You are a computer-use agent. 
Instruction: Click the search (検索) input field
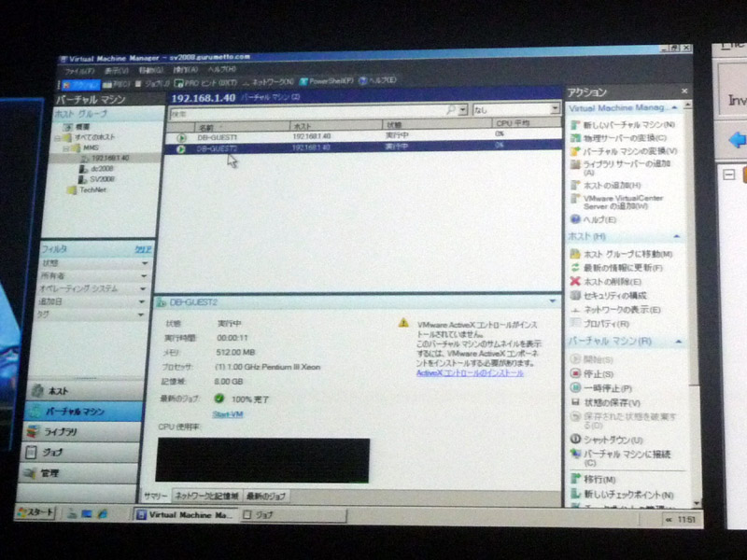point(308,112)
